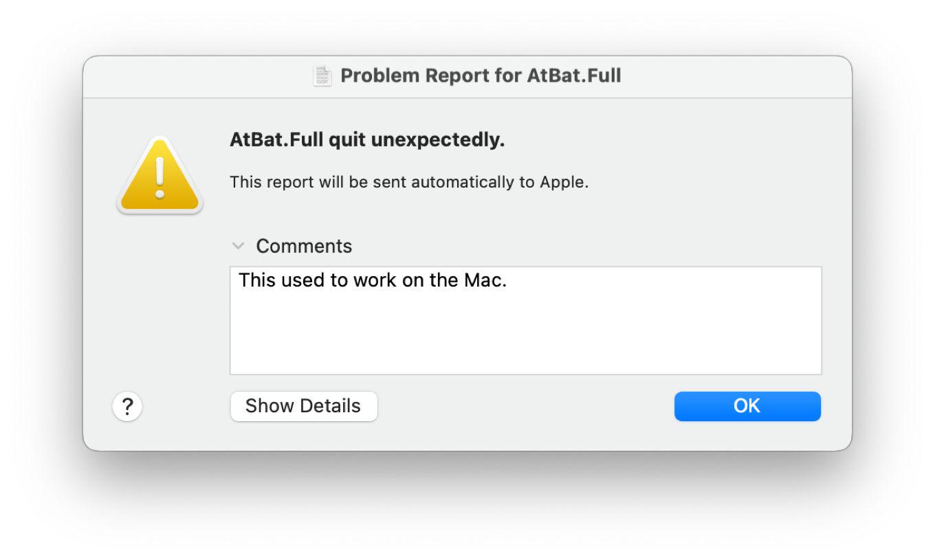This screenshot has width=935, height=560.
Task: Click the document icon in the title bar
Action: 322,76
